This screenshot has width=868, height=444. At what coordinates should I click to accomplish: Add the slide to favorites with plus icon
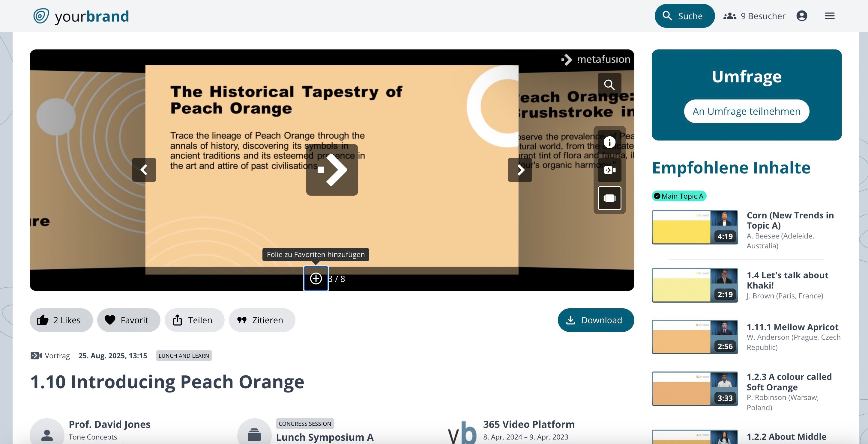pyautogui.click(x=316, y=278)
